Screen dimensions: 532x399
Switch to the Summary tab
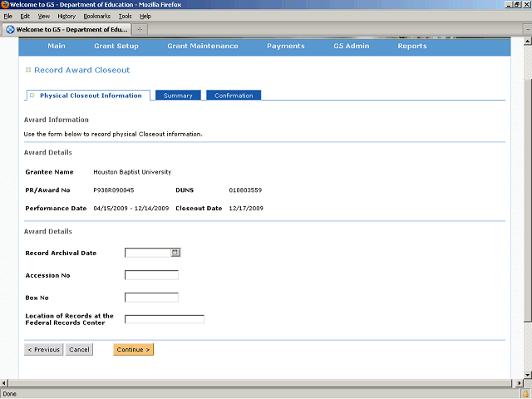178,96
